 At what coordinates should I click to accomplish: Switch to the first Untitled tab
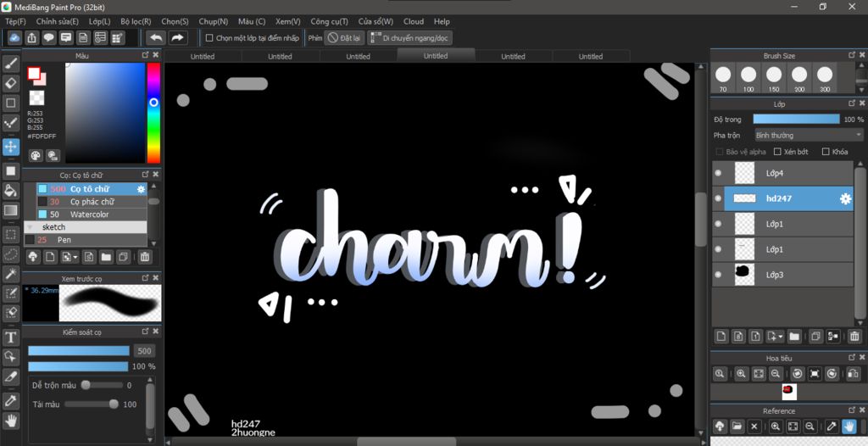203,56
